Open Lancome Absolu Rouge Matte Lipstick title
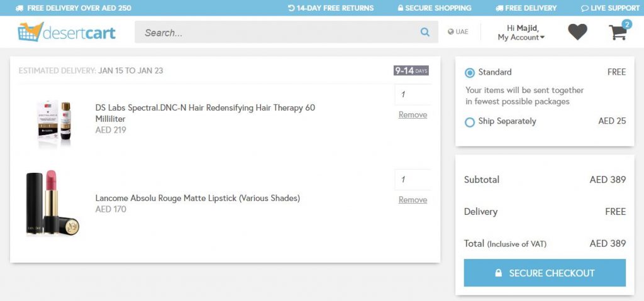 (197, 198)
